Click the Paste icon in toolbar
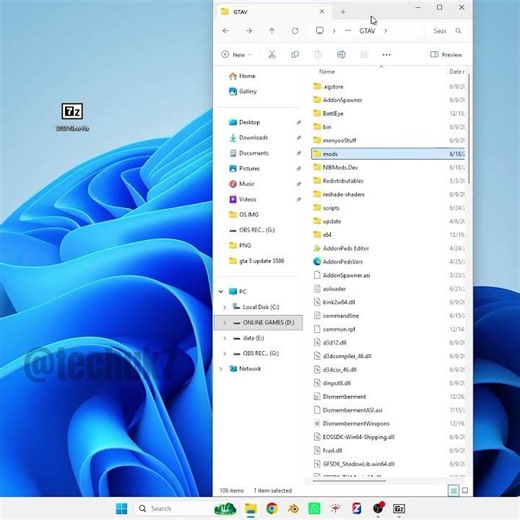The height and width of the screenshot is (520, 520). [x=318, y=54]
